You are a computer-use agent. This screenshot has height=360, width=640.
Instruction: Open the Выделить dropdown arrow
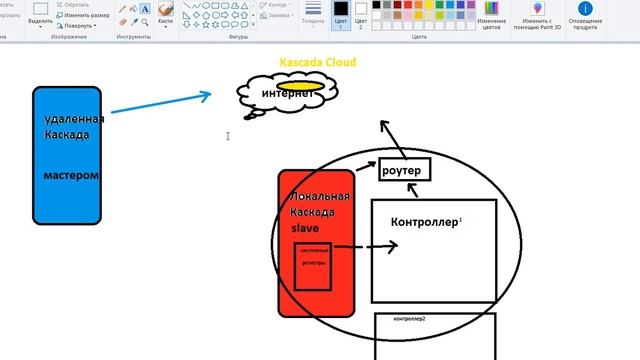(40, 27)
